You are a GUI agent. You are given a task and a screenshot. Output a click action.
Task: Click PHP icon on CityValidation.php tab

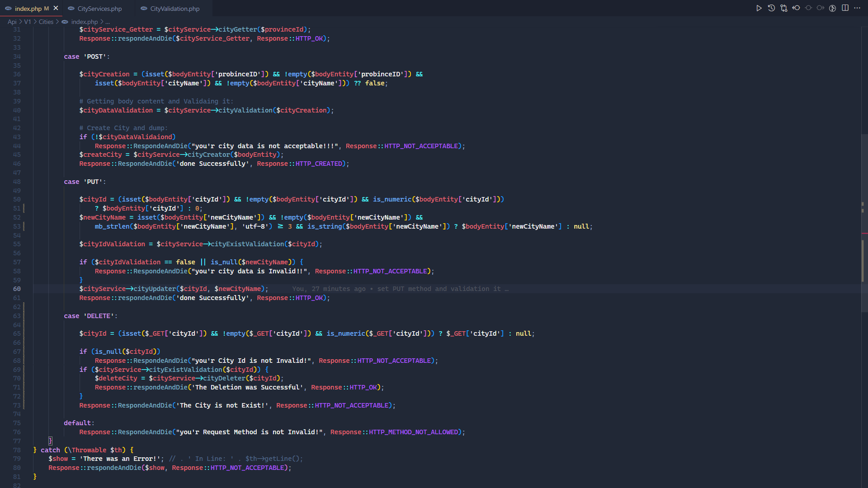click(144, 9)
